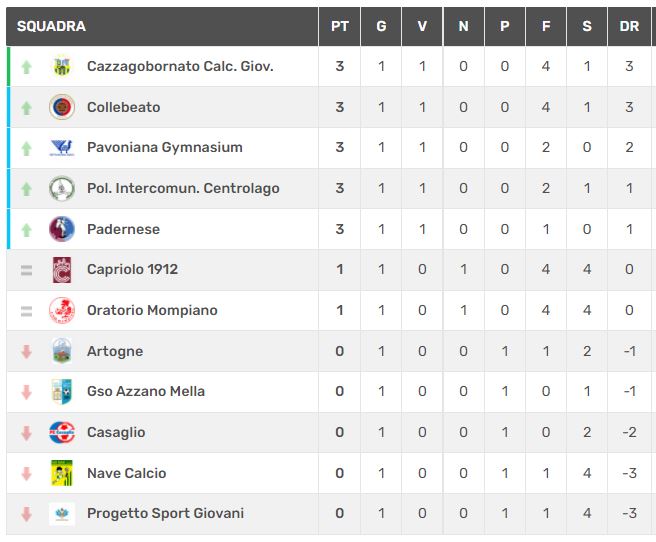Click the Capriolo 1912 team crest
Image resolution: width=656 pixels, height=542 pixels.
pos(61,270)
